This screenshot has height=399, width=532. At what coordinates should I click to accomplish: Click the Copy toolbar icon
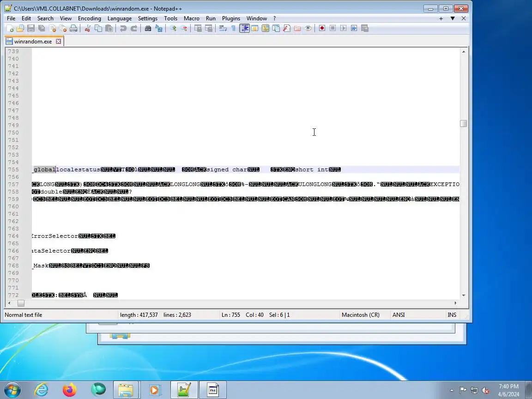point(98,28)
